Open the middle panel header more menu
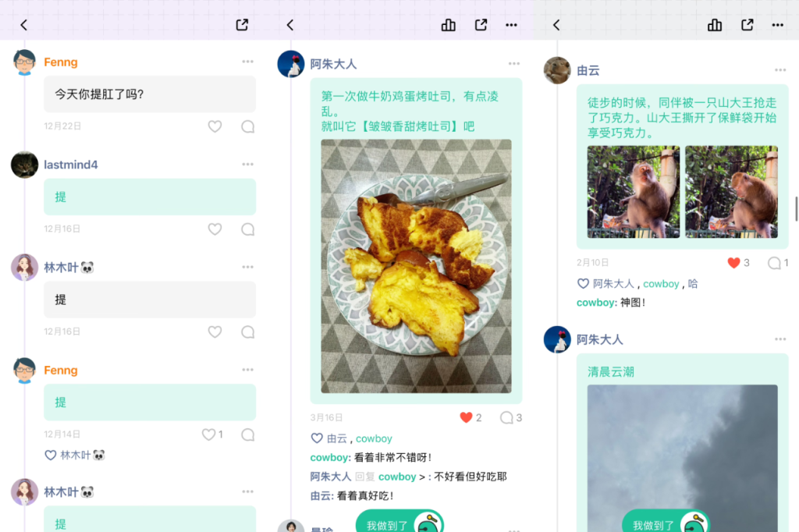 511,25
